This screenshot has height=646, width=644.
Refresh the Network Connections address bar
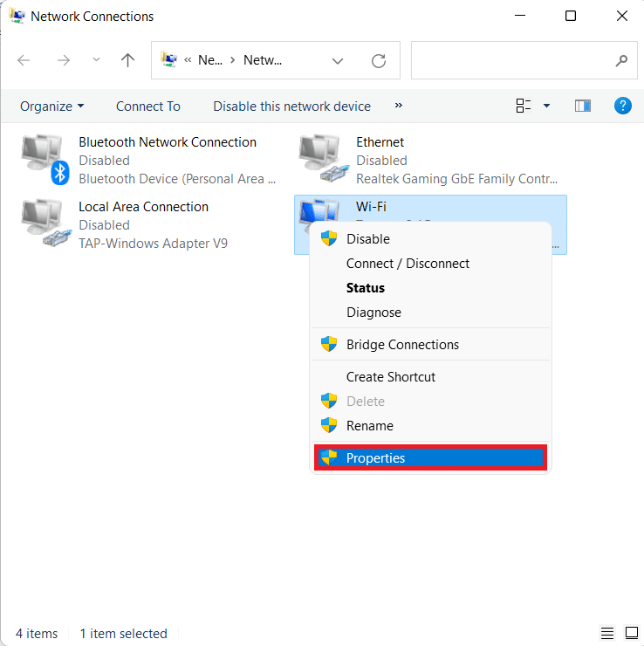(x=379, y=60)
